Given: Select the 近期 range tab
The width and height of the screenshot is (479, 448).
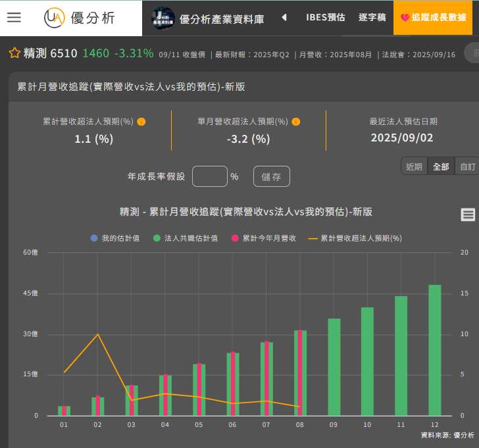Looking at the screenshot, I should pyautogui.click(x=414, y=166).
